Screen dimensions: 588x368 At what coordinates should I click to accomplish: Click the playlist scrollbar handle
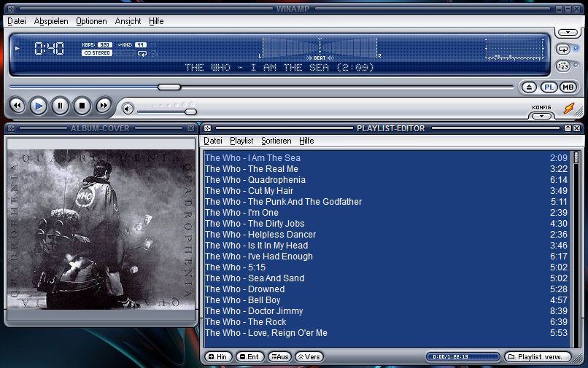click(x=576, y=157)
